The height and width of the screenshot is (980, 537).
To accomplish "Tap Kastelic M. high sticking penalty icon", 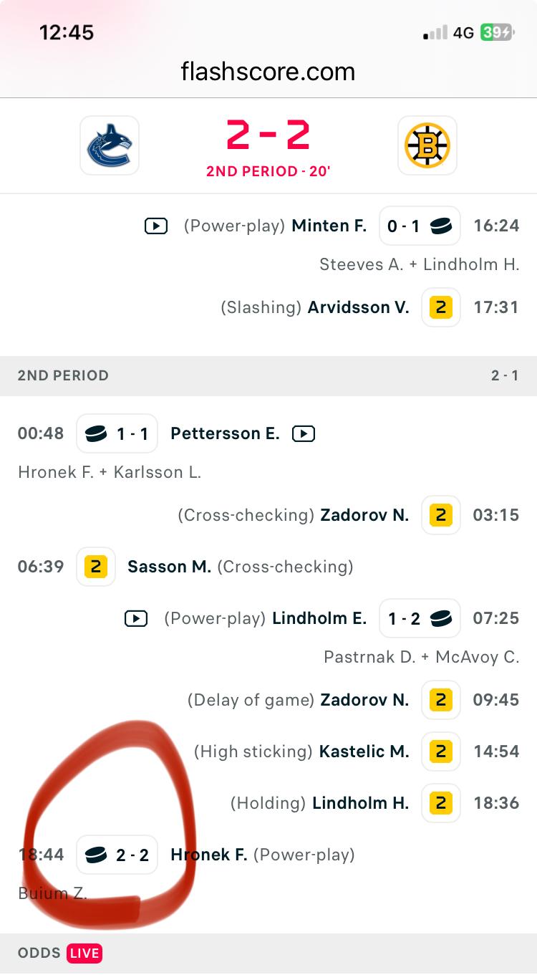I will [x=440, y=751].
